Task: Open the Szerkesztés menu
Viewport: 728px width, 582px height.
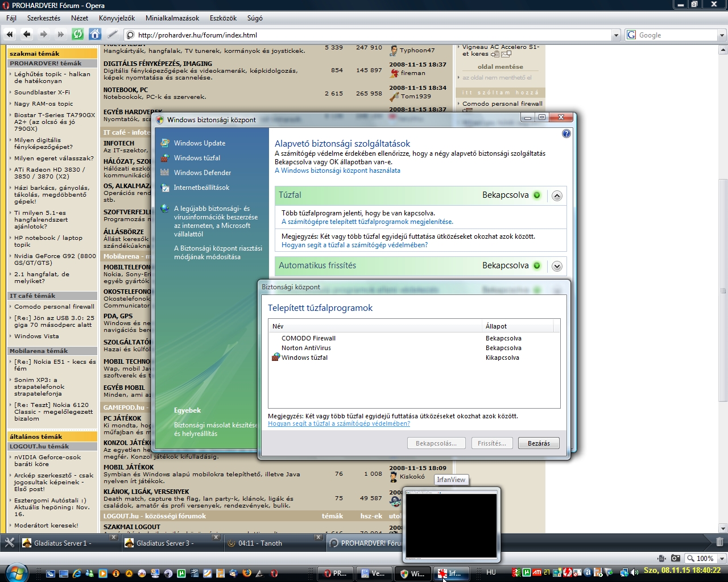Action: click(44, 18)
